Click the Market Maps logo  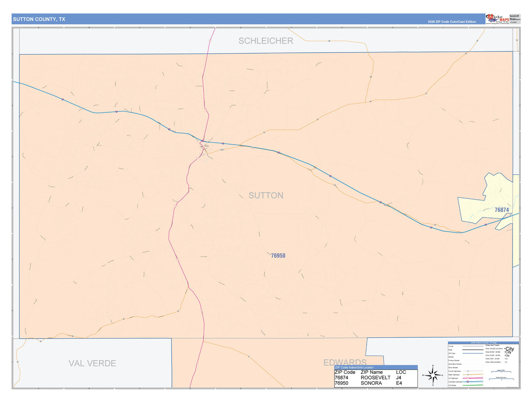497,18
